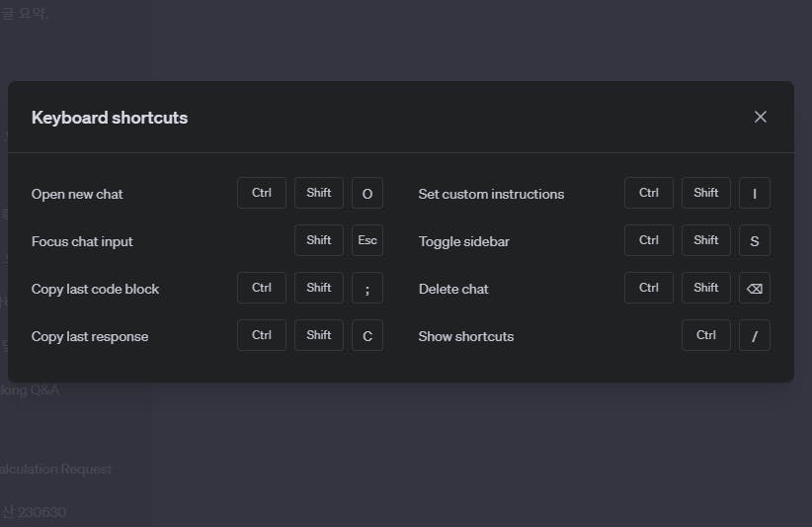Screen dimensions: 812x527
Task: Click the Open new chat label
Action: pyautogui.click(x=77, y=194)
